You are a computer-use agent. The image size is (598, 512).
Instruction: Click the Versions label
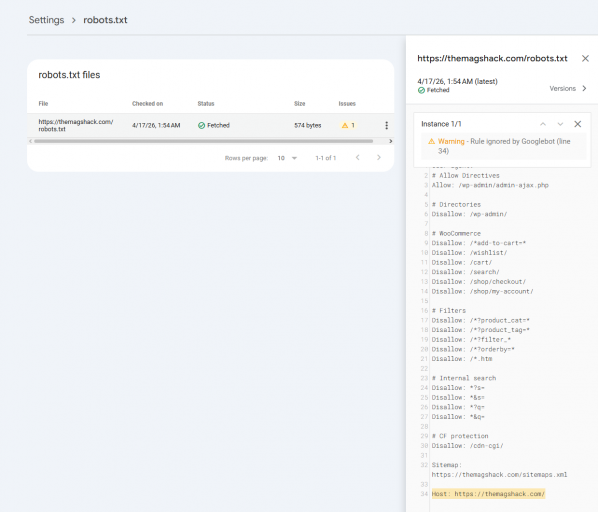point(563,88)
